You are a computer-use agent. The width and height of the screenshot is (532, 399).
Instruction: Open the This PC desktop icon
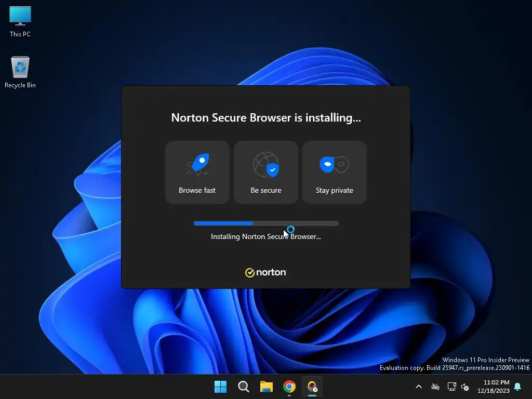tap(20, 21)
